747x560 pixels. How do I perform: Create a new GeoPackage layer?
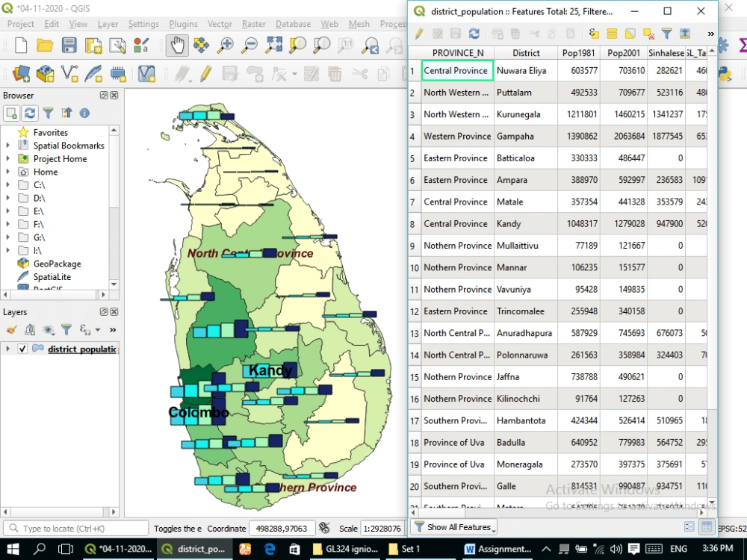click(45, 74)
